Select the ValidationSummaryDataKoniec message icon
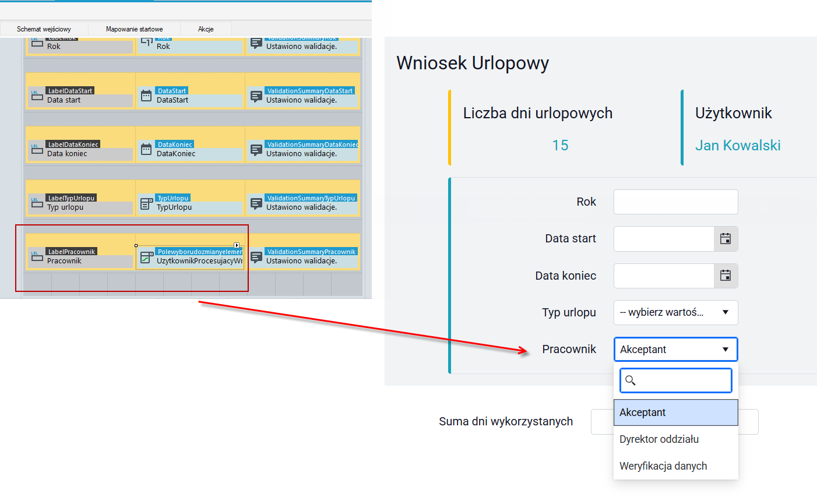Screen dimensions: 817x504 [x=256, y=150]
